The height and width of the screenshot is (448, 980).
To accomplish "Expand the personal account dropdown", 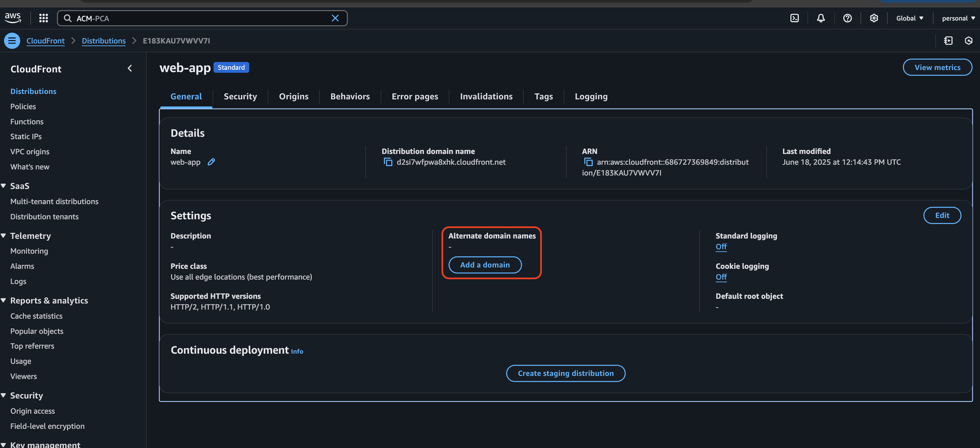I will [x=958, y=18].
